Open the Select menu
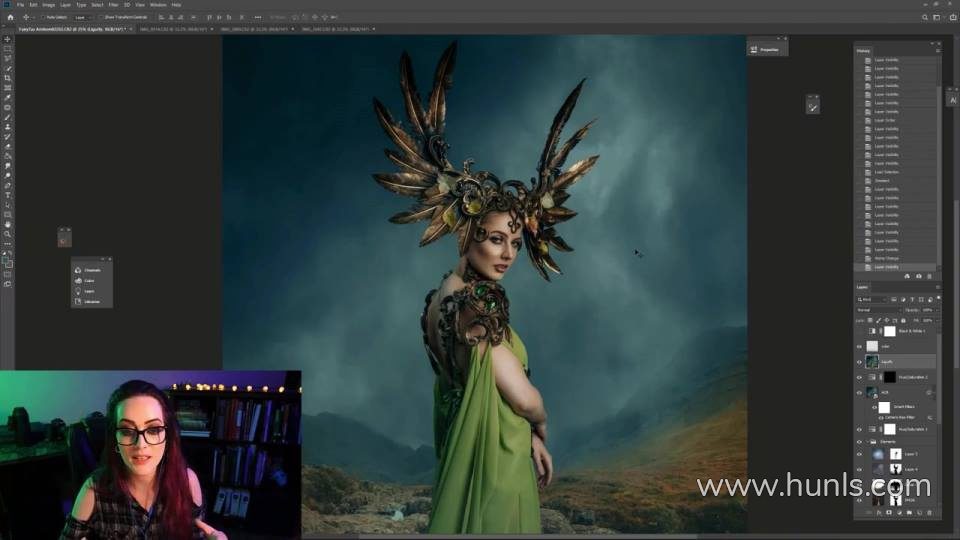The height and width of the screenshot is (540, 960). click(x=97, y=5)
